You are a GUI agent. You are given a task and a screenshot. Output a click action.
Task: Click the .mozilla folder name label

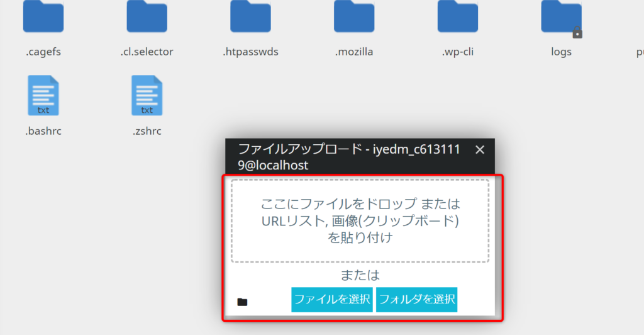[x=354, y=52]
